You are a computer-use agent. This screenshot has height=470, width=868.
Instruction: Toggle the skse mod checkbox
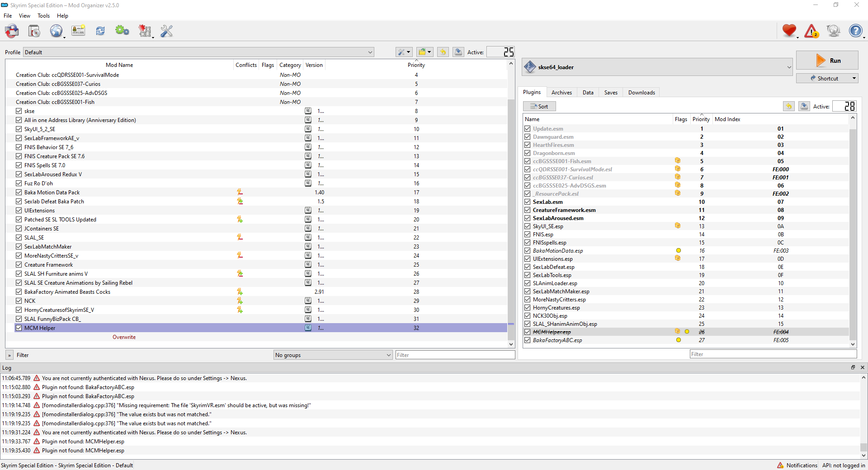(19, 111)
